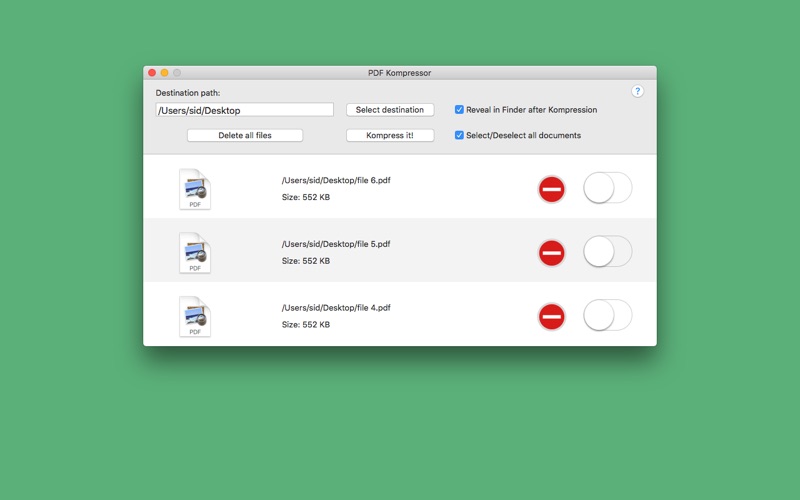Click the Select destination button
Viewport: 800px width, 500px height.
click(390, 110)
